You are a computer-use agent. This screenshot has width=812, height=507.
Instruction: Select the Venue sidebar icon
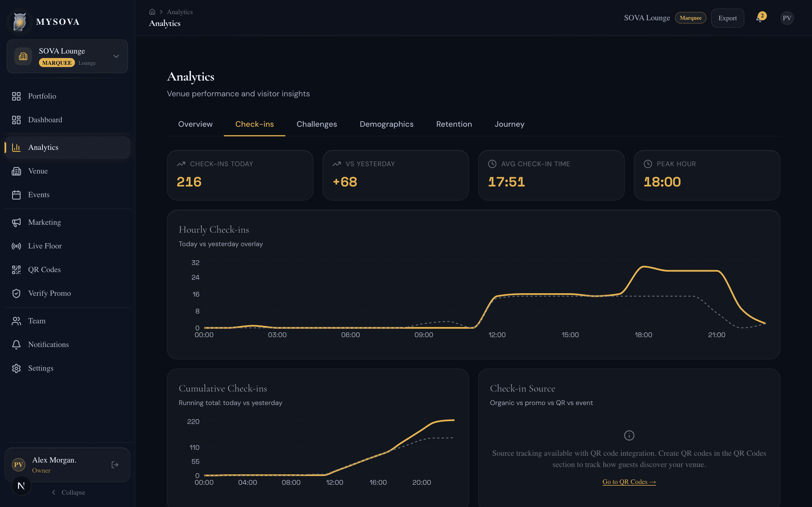click(x=16, y=171)
